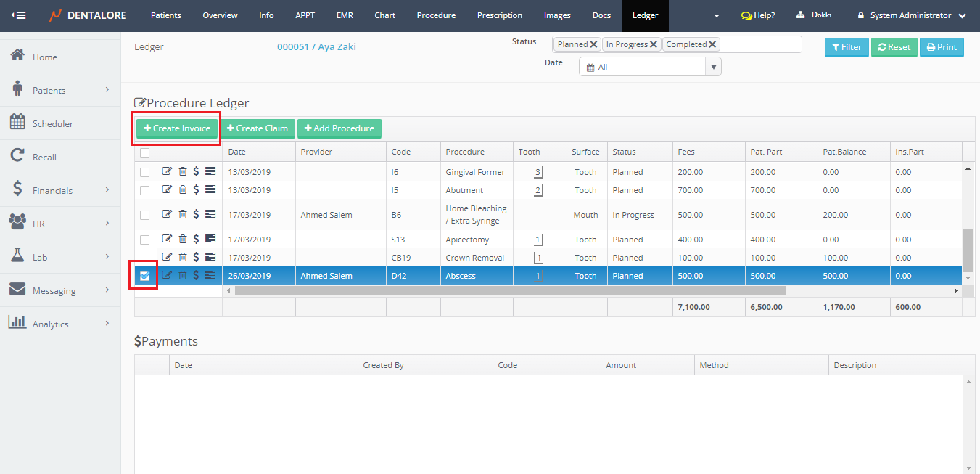This screenshot has width=980, height=474.
Task: Click the edit icon for Gingival Former row
Action: point(167,172)
